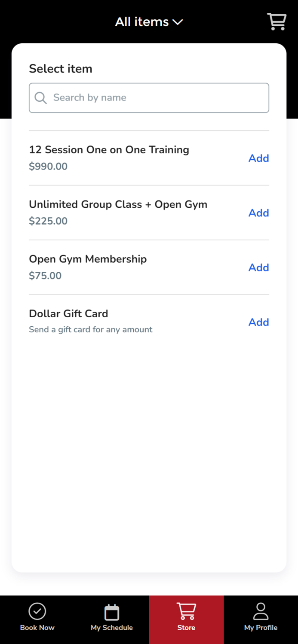Open the 12 Session One on One Training title
This screenshot has height=644, width=298.
pyautogui.click(x=109, y=149)
